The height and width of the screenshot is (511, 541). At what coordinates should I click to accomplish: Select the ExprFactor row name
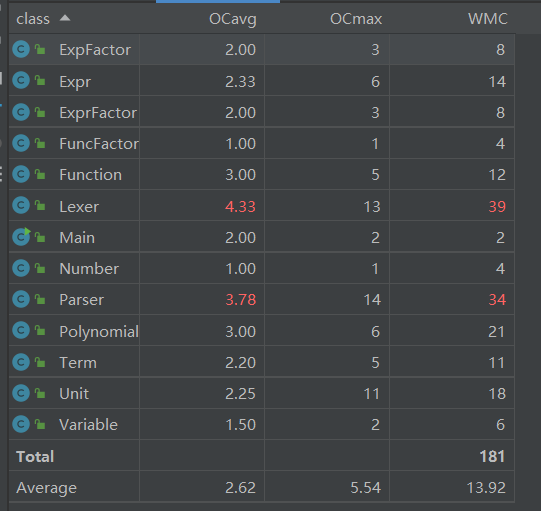click(x=98, y=112)
